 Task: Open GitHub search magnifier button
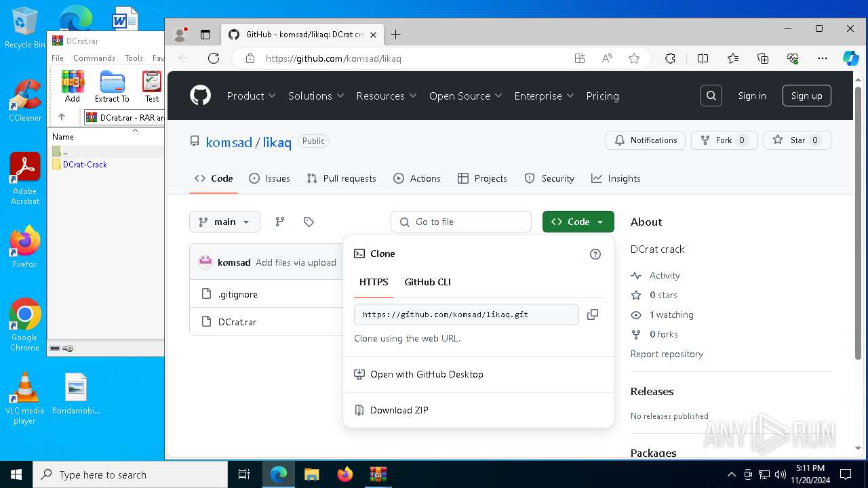coord(711,96)
